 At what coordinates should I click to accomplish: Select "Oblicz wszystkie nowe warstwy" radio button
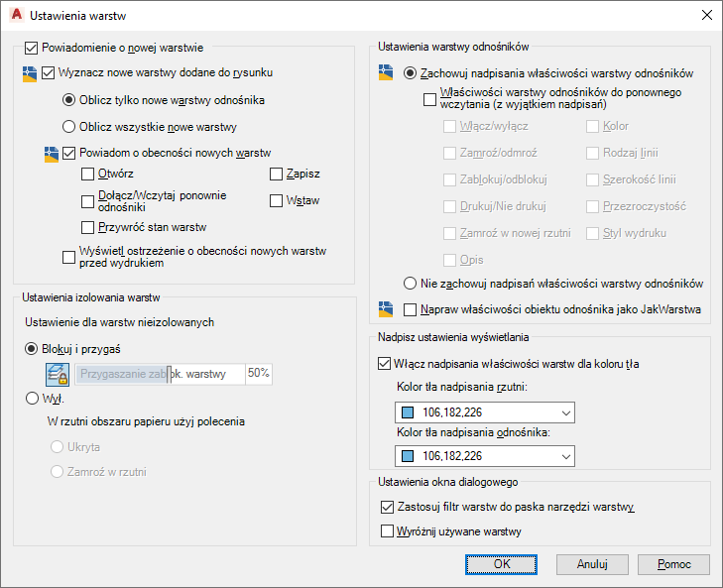pyautogui.click(x=69, y=127)
